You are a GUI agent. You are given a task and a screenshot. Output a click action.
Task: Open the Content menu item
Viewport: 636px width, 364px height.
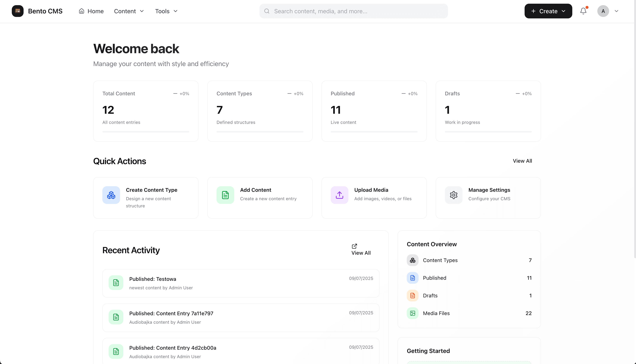click(125, 11)
